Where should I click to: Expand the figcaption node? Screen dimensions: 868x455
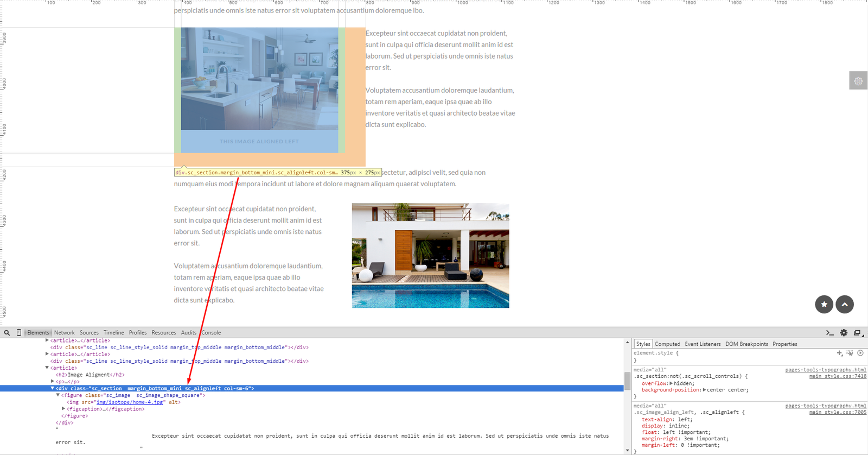pos(63,409)
